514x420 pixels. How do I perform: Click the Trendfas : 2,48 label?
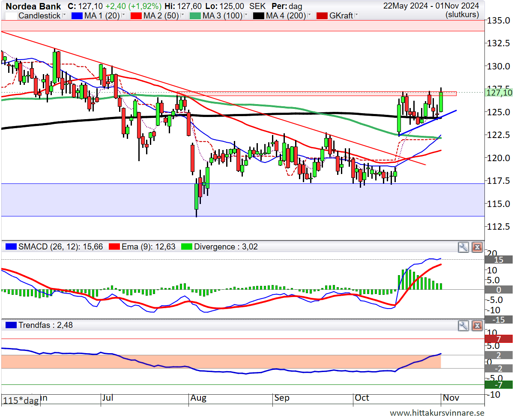coord(45,325)
